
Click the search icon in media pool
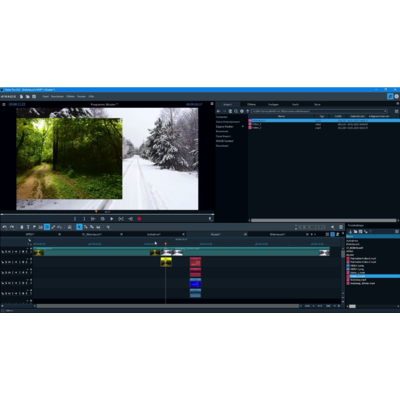[236, 111]
